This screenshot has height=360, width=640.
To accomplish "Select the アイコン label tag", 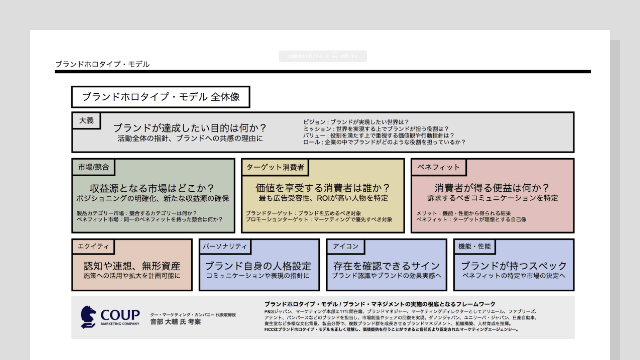I will coord(346,247).
